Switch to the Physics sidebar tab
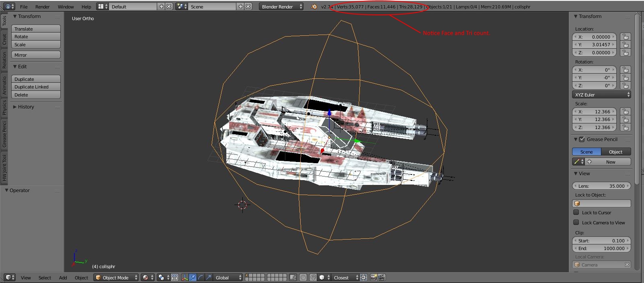This screenshot has width=644, height=283. [4, 108]
